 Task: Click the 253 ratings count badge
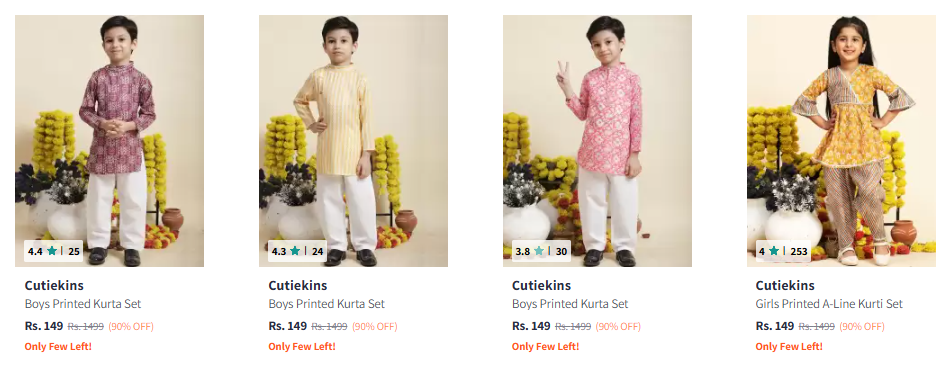(798, 251)
